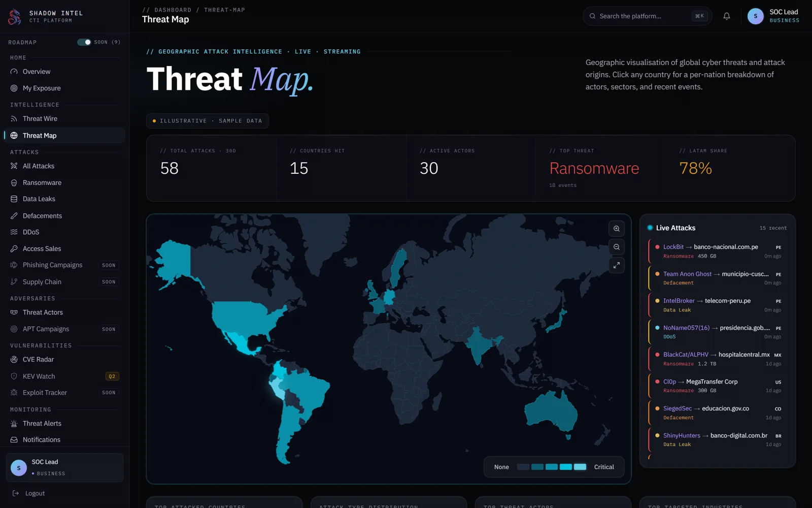This screenshot has height=508, width=812.
Task: Click the Ransomware top threat value
Action: (594, 168)
